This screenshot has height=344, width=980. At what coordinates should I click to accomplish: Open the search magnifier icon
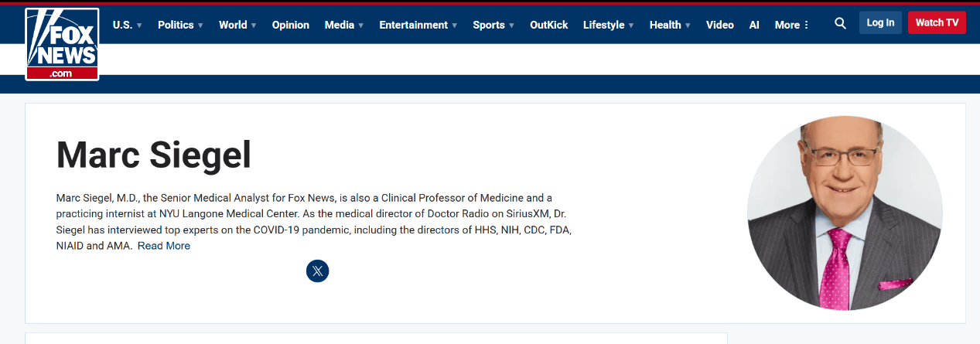(841, 24)
